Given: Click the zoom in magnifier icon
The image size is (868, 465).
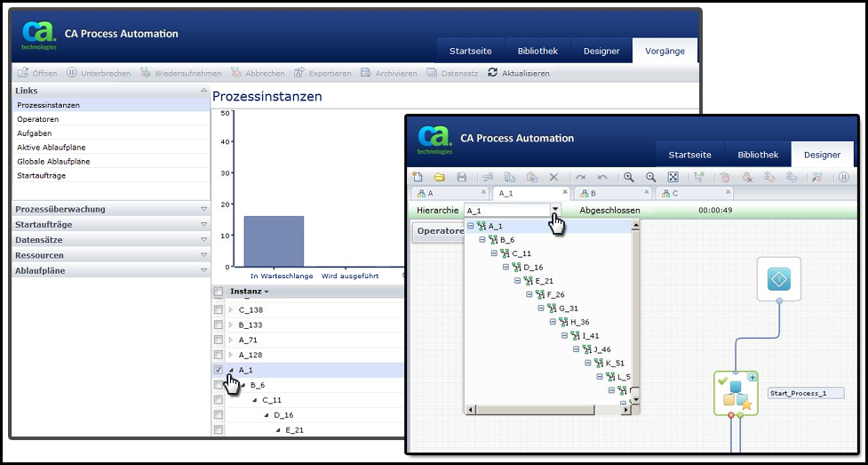Looking at the screenshot, I should pos(629,177).
